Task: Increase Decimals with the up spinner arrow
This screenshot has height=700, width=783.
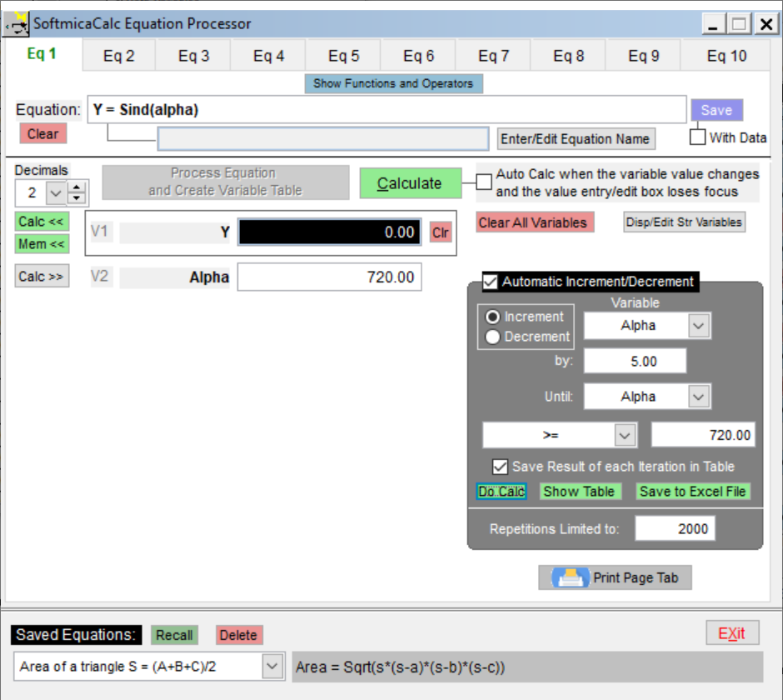Action: click(x=77, y=188)
